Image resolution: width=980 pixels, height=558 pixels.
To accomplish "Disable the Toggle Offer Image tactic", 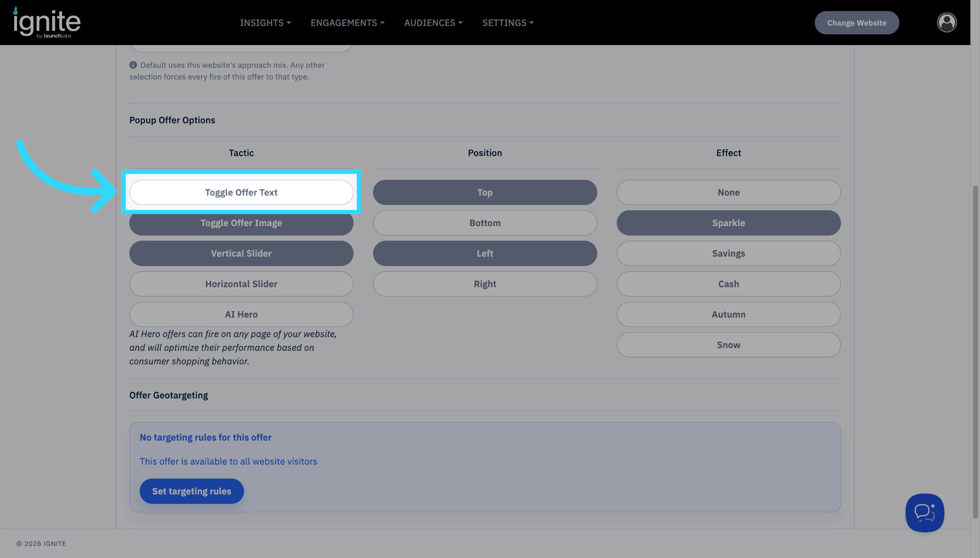I will [241, 223].
